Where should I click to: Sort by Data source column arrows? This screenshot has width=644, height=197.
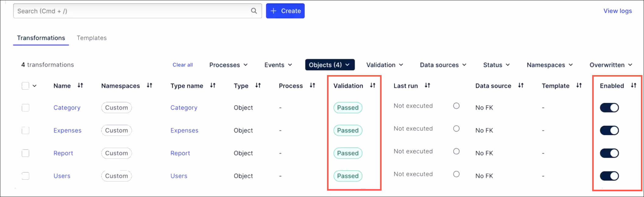pos(521,85)
